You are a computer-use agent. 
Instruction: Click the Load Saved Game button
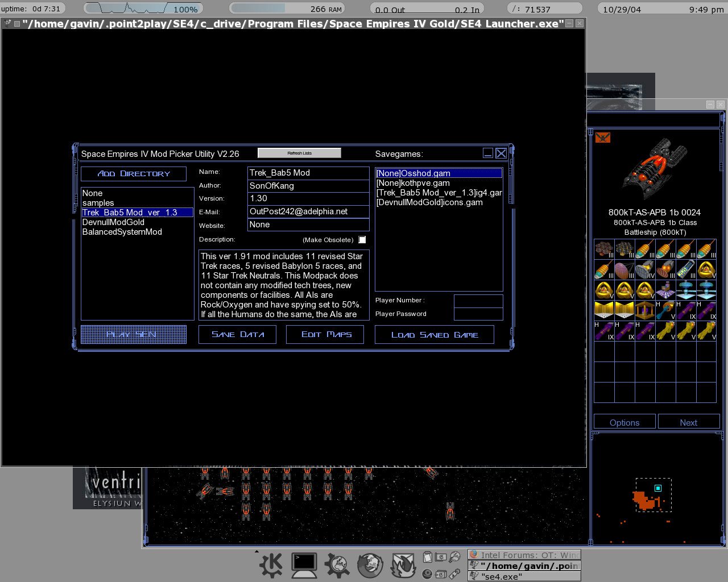435,335
